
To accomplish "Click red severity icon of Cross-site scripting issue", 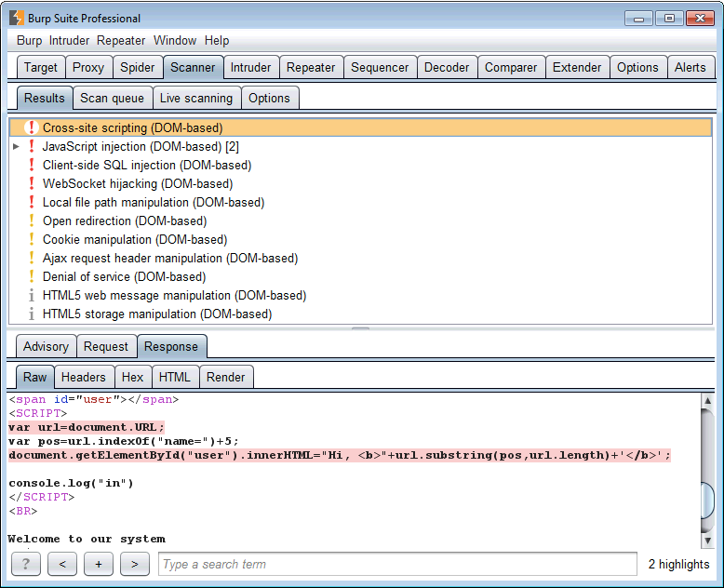I will [32, 127].
